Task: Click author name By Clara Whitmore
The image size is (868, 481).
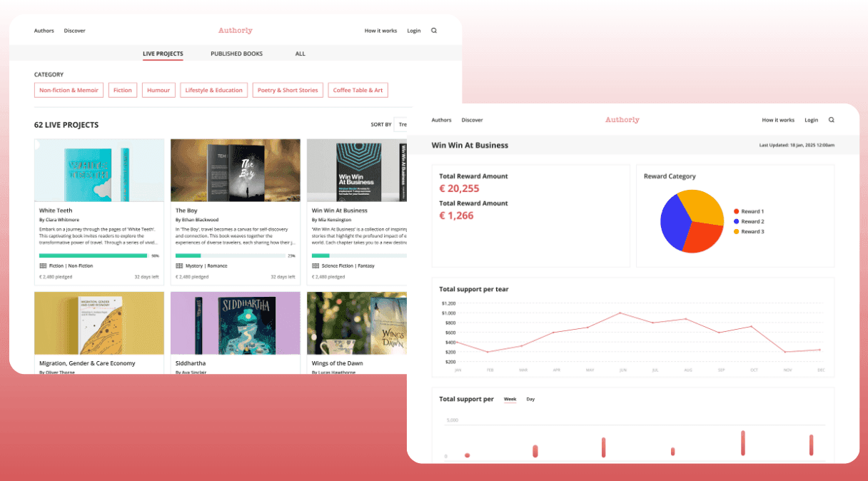Action: pos(59,220)
